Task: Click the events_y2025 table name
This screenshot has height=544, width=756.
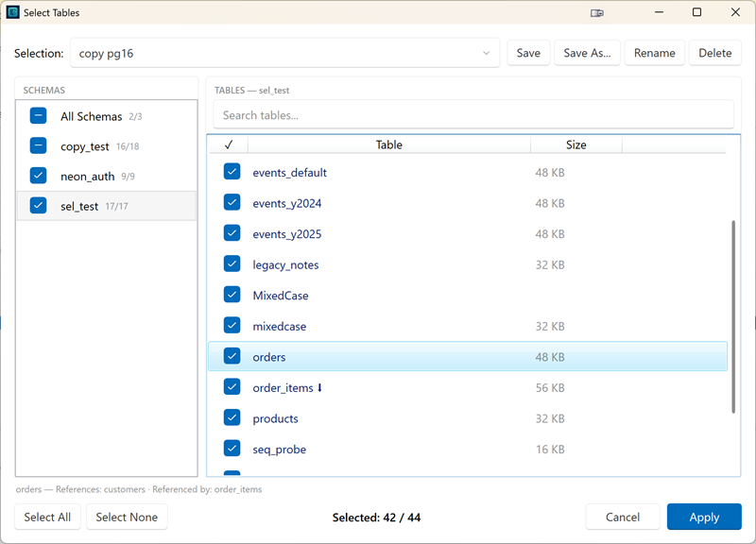Action: (x=287, y=234)
